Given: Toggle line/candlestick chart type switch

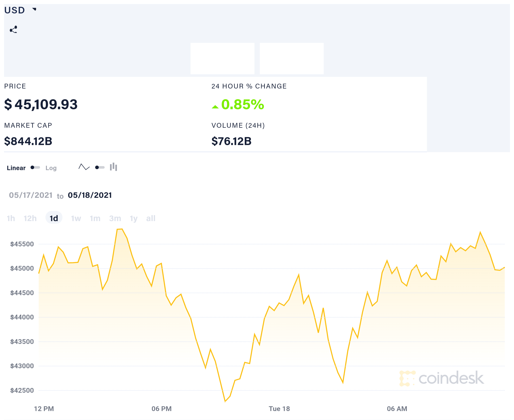Looking at the screenshot, I should pos(100,167).
